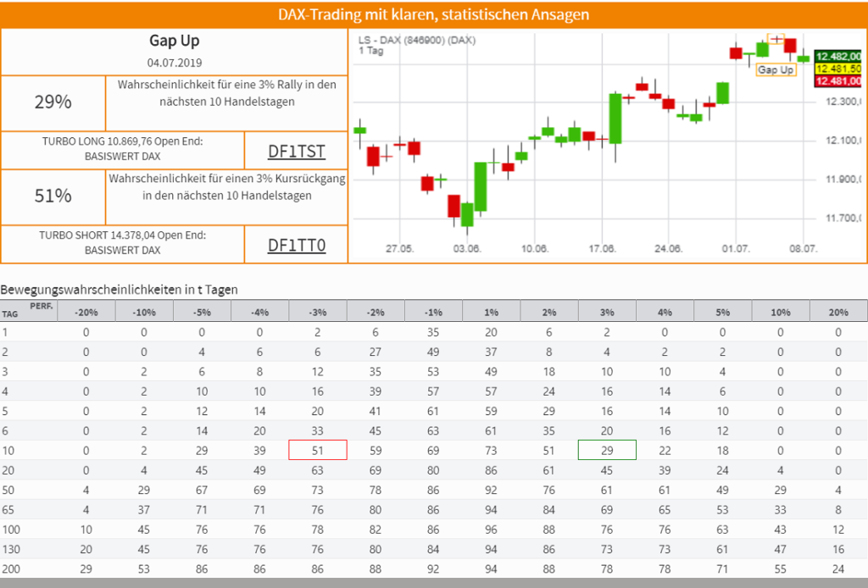Select the -20% column header
Image resolution: width=868 pixels, height=588 pixels.
coord(86,312)
